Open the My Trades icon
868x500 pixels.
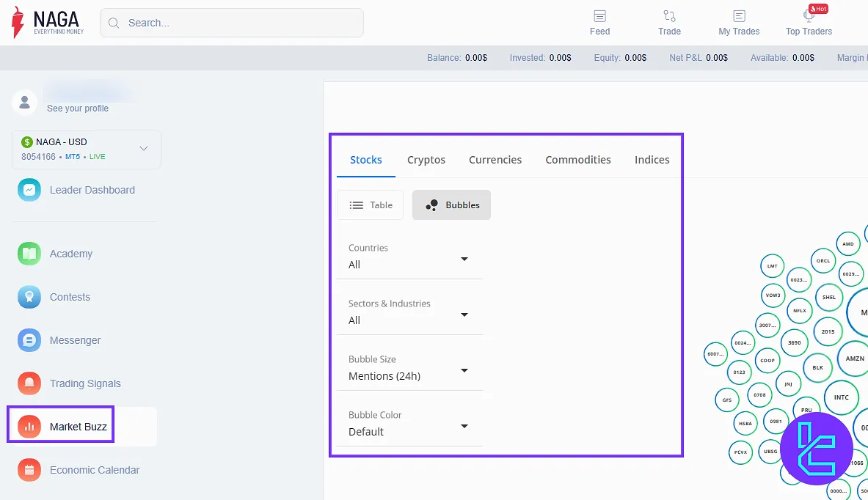click(739, 16)
